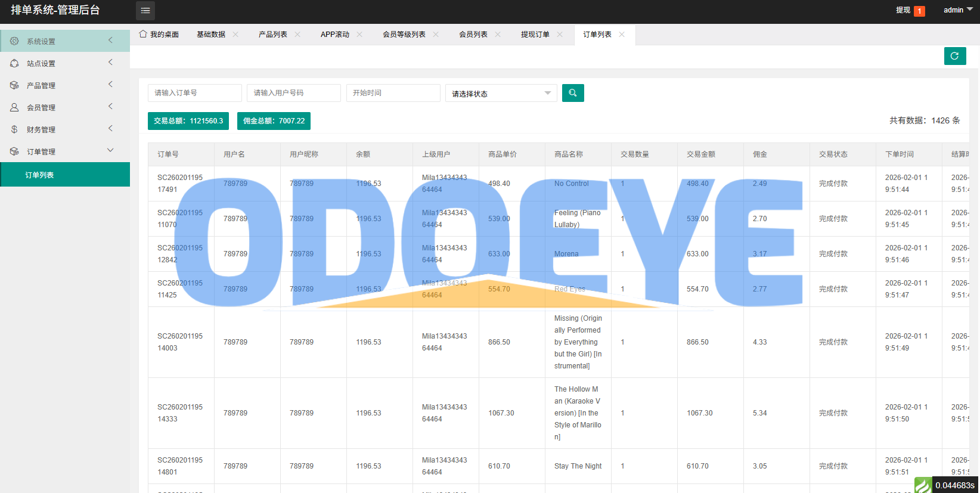
Task: Open the 请选择状态 status dropdown
Action: 501,94
